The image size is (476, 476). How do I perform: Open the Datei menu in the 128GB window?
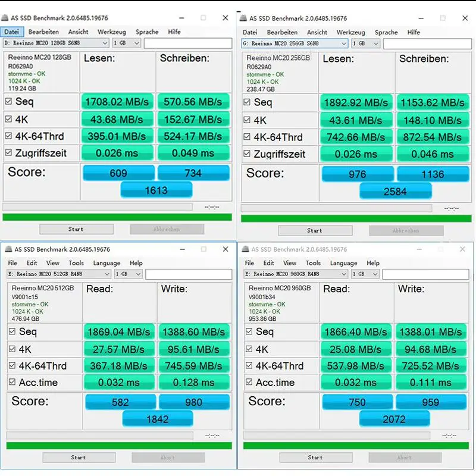[x=11, y=32]
